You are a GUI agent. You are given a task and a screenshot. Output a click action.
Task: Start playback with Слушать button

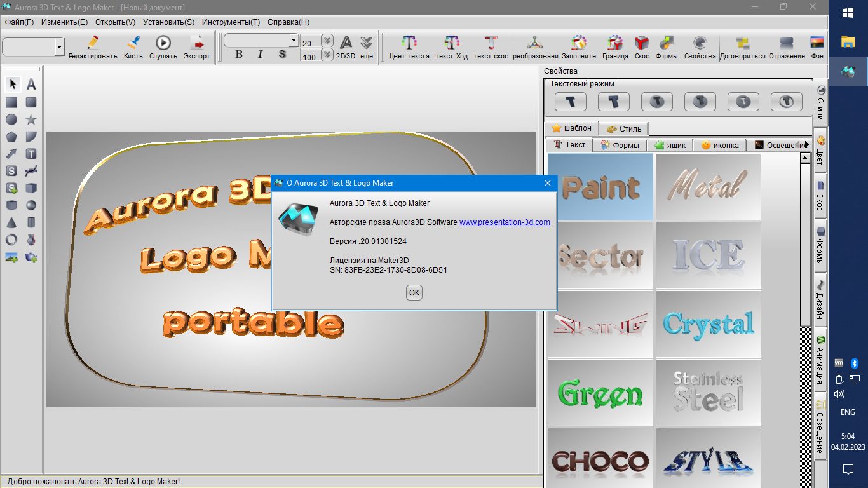(x=163, y=48)
